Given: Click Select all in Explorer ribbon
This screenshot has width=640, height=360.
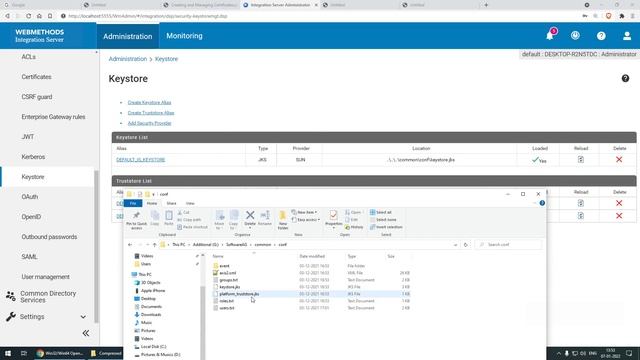Looking at the screenshot, I should click(381, 212).
